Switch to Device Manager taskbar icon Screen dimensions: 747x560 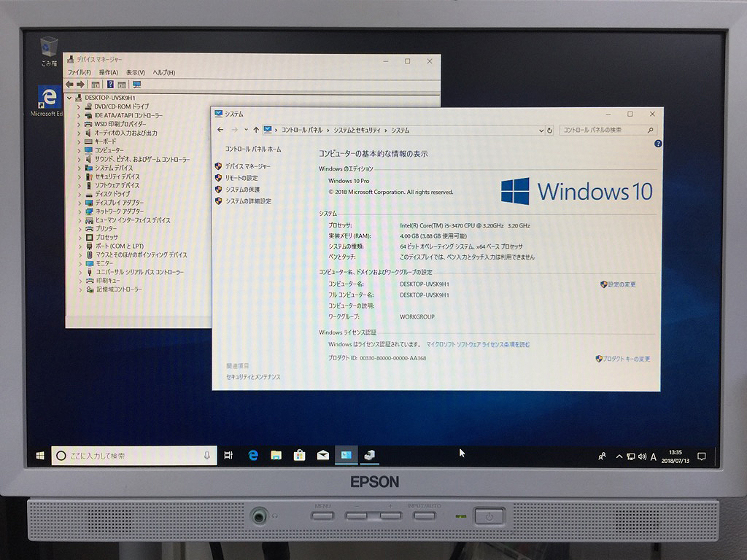(x=370, y=455)
